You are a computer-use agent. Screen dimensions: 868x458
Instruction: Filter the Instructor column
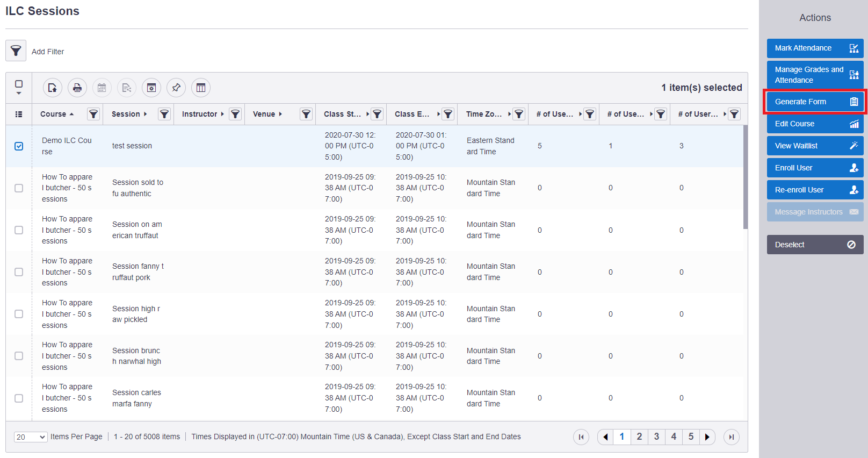click(235, 114)
